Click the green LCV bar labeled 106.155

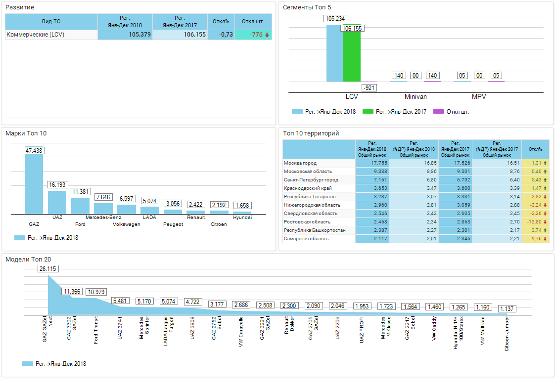pos(352,56)
